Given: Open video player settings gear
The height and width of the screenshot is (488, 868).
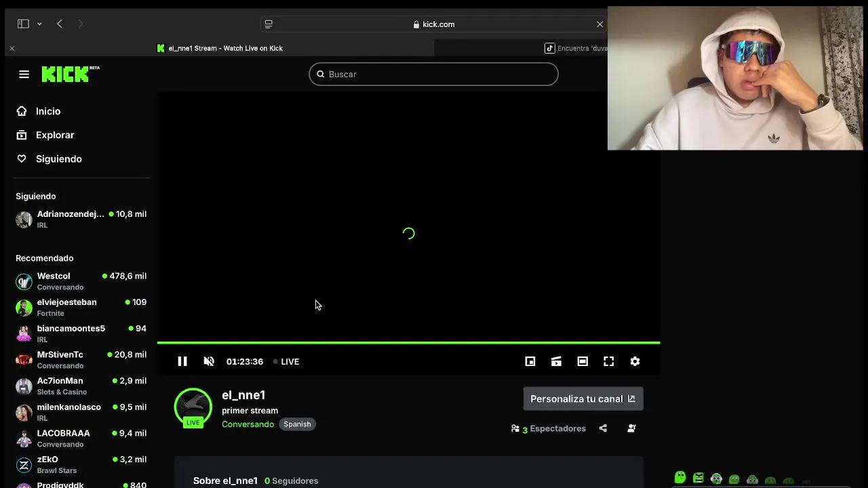Looking at the screenshot, I should (635, 361).
